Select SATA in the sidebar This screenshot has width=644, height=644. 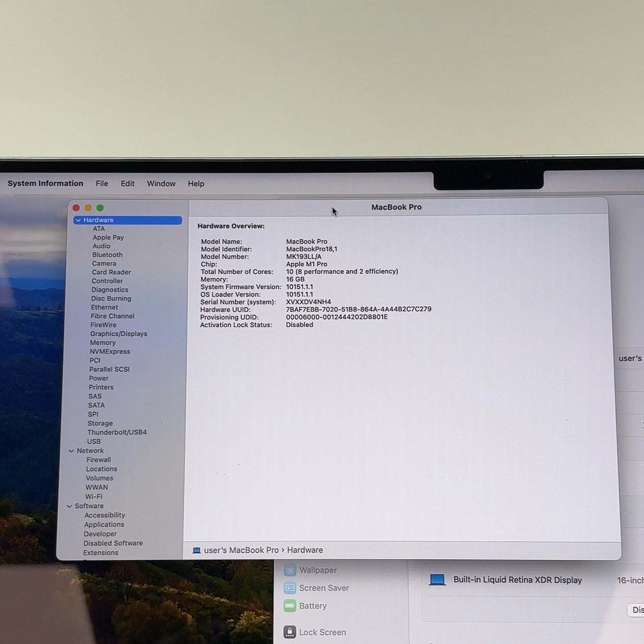pyautogui.click(x=97, y=405)
